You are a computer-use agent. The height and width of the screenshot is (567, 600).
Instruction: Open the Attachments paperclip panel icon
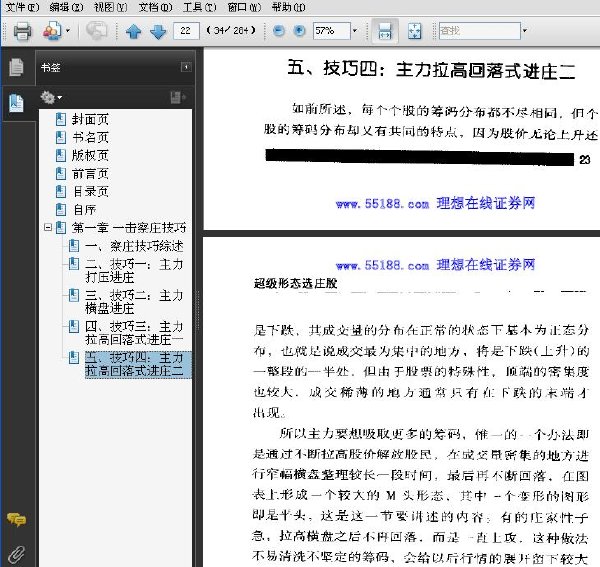click(16, 554)
